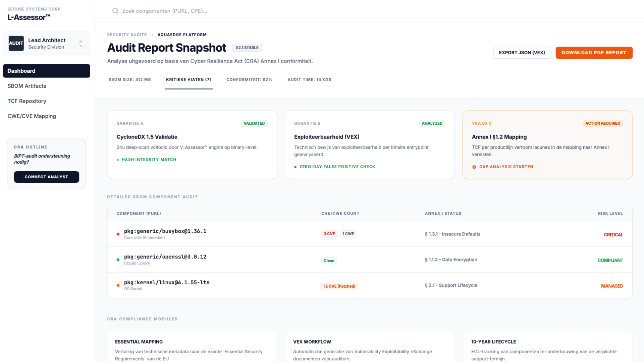Viewport: 644px width, 362px height.
Task: Click the Download PDF Report button
Action: (594, 53)
